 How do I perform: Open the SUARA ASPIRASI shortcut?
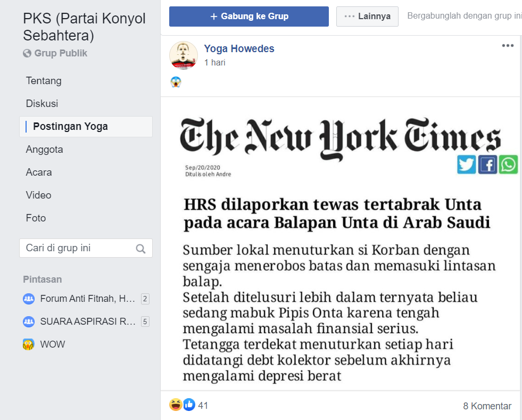(x=88, y=322)
